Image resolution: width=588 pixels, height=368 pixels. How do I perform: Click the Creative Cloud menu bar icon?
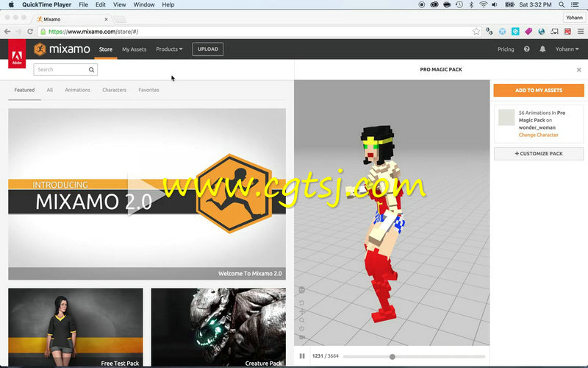tap(434, 4)
